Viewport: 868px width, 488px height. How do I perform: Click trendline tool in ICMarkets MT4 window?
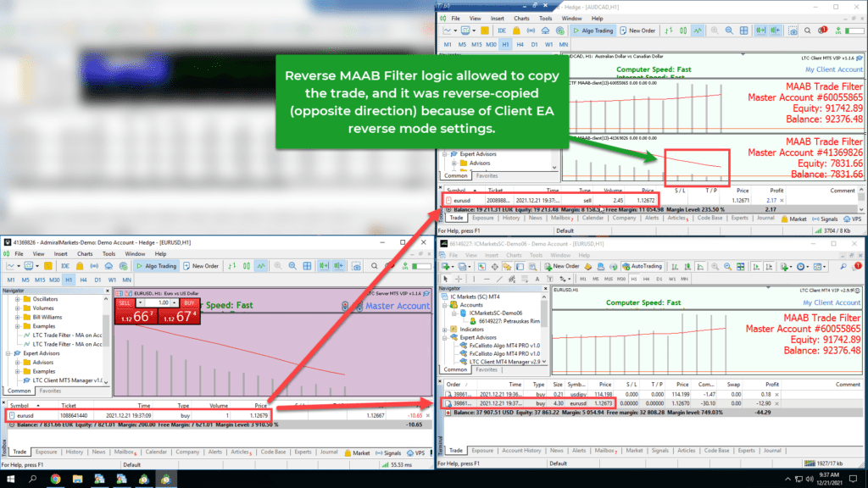click(x=498, y=280)
